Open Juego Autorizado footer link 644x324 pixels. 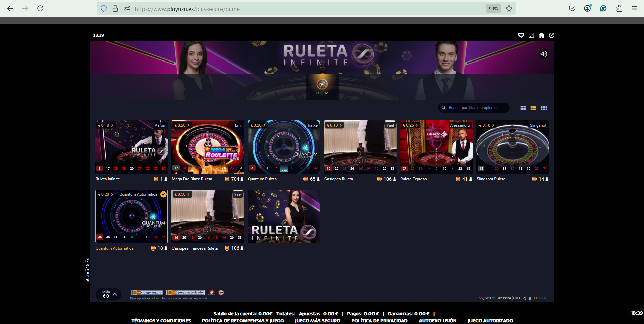tap(490, 321)
